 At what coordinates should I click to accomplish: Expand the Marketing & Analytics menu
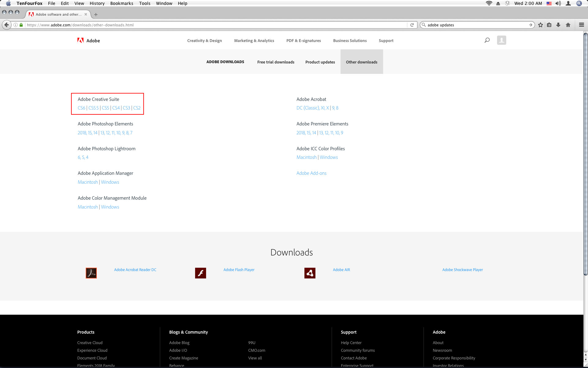(x=254, y=40)
